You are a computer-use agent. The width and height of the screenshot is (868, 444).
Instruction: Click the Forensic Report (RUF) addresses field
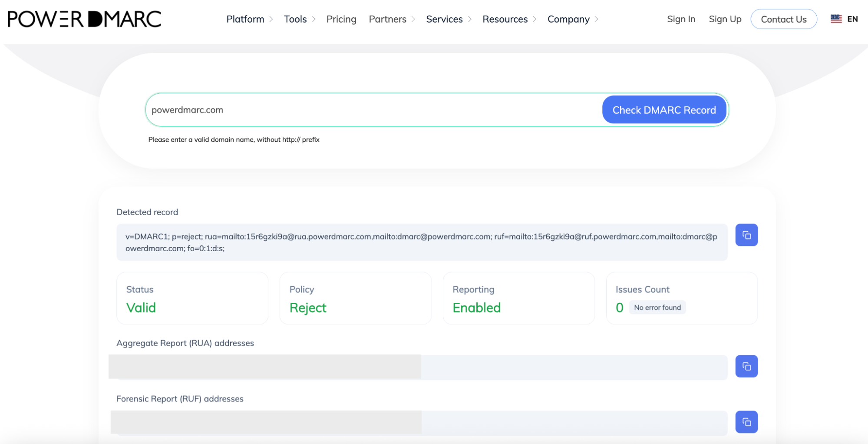422,423
